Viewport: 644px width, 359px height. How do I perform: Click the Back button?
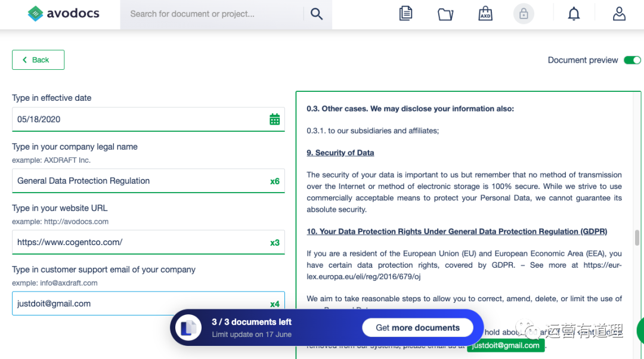point(38,60)
